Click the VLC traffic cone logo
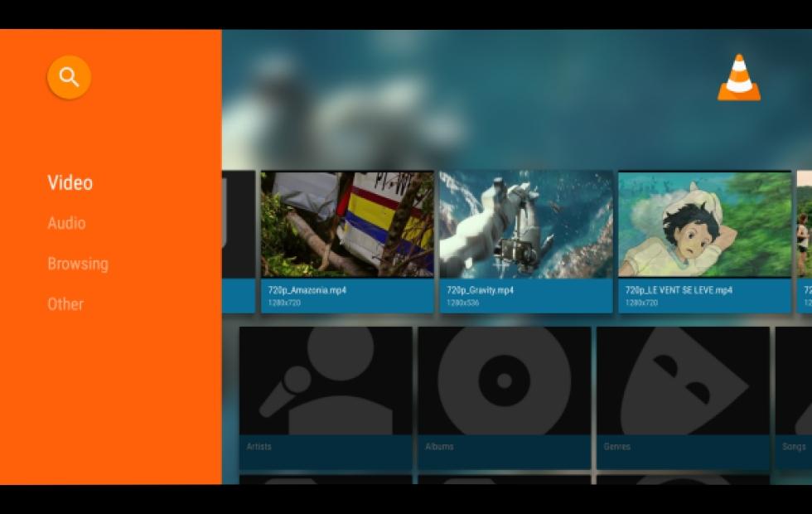Screen dimensions: 812x514 [x=740, y=78]
